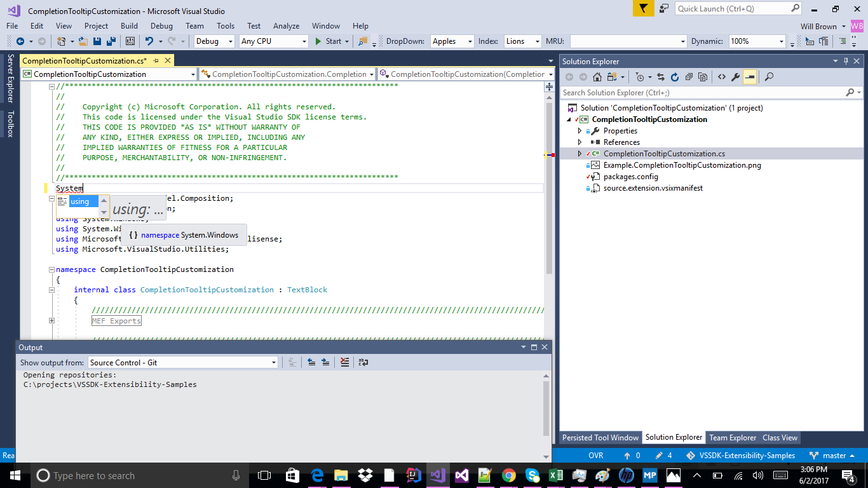Expand the Properties node in Solution Explorer
This screenshot has width=868, height=488.
point(580,131)
